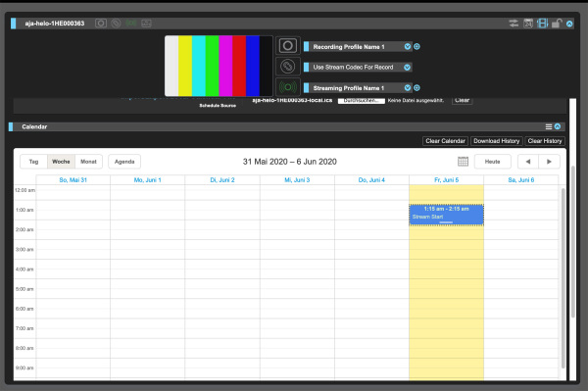Screen dimensions: 588x391
Task: Open the settings sliders icon in header
Action: pyautogui.click(x=514, y=24)
